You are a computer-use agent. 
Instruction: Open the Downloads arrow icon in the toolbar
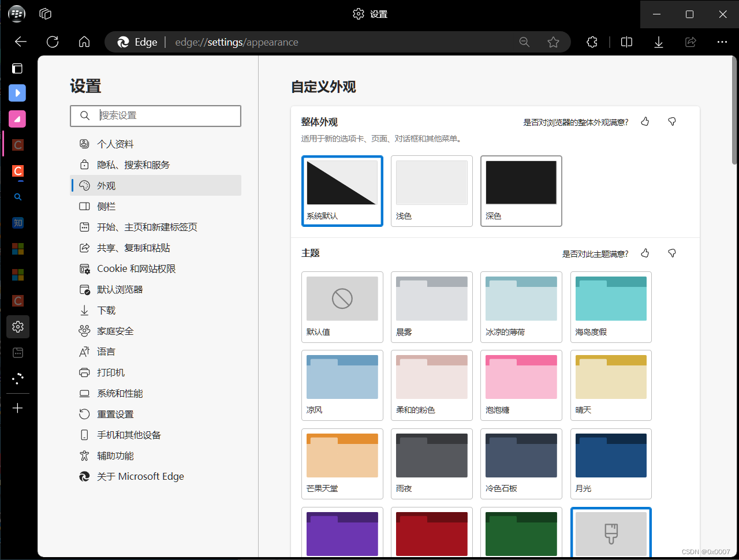(659, 42)
